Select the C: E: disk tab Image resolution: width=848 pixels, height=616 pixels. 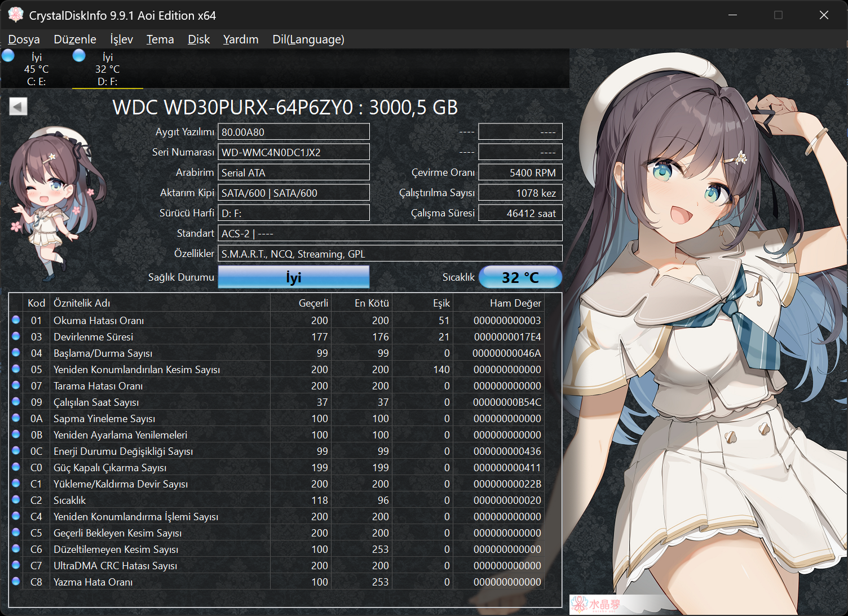coord(36,69)
